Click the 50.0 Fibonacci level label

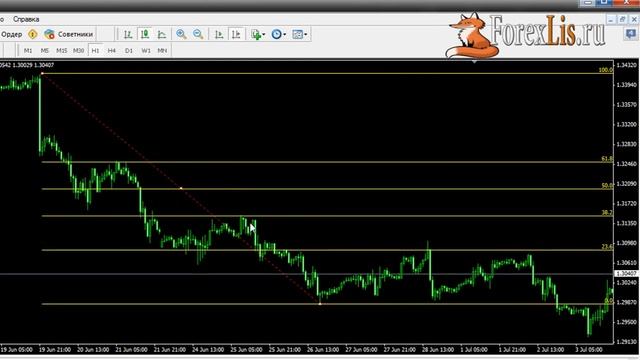(x=607, y=185)
